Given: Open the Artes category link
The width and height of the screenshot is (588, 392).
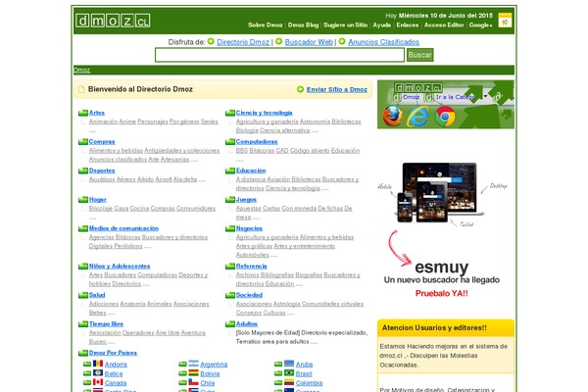Looking at the screenshot, I should [97, 113].
